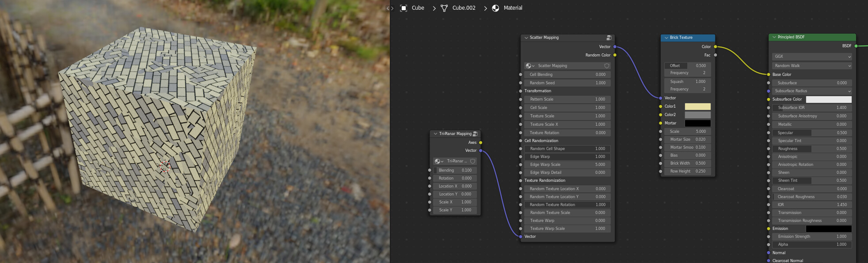Click the Random Seed value field

pyautogui.click(x=567, y=83)
